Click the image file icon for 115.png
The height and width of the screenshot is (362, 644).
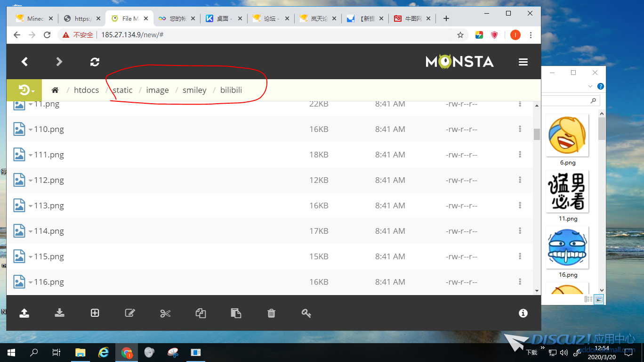19,256
